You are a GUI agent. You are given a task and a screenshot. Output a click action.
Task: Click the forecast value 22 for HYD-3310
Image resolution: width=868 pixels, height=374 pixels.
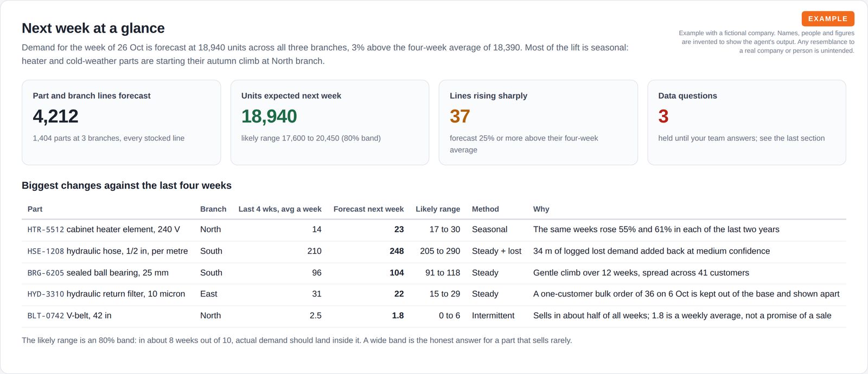(x=399, y=294)
